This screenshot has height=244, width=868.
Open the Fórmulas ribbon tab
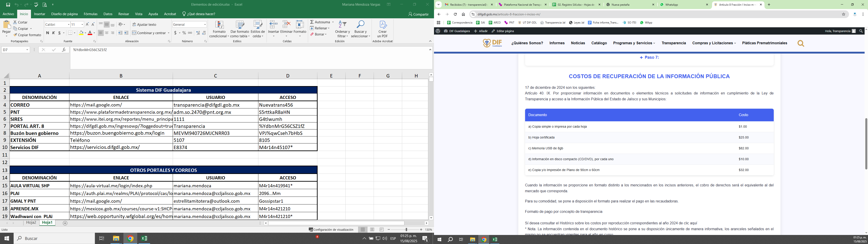(x=91, y=14)
